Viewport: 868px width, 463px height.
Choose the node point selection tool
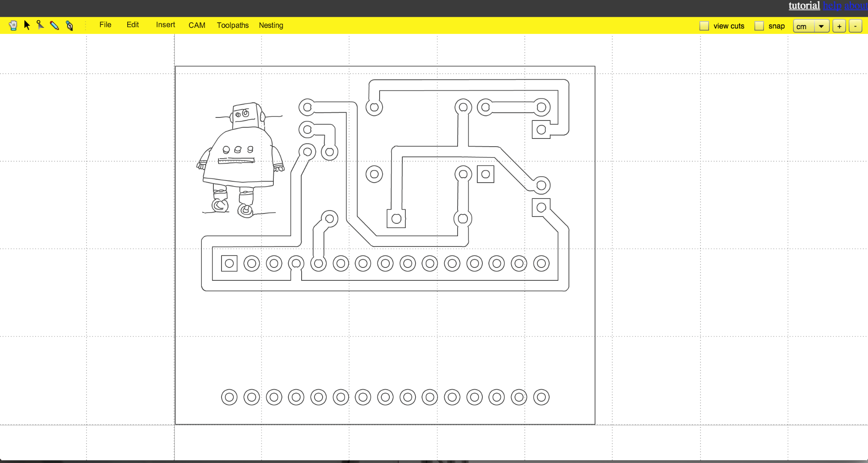click(x=41, y=26)
